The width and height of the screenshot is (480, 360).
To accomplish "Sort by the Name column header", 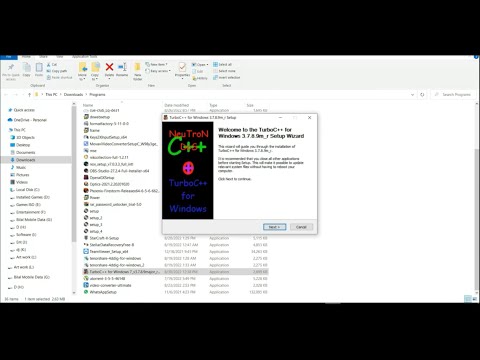I will pyautogui.click(x=88, y=105).
